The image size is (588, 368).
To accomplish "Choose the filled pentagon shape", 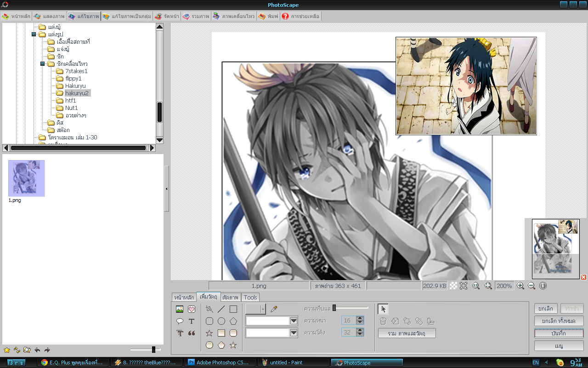I will click(221, 345).
